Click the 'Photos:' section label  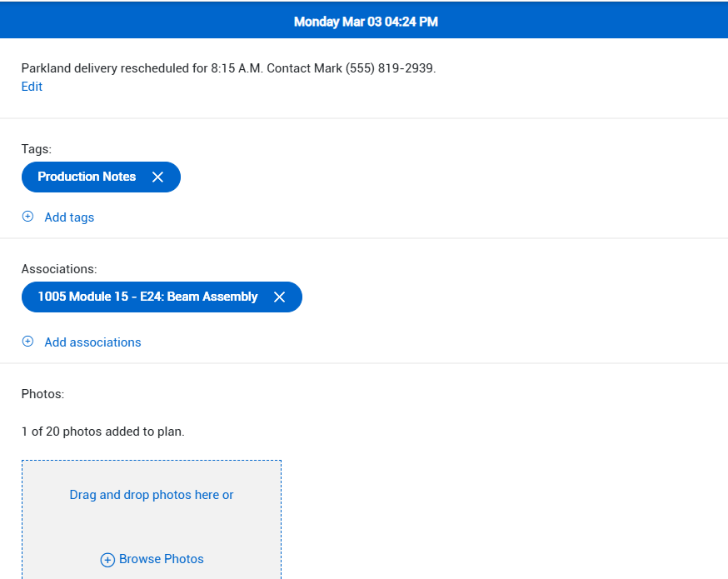coord(42,394)
